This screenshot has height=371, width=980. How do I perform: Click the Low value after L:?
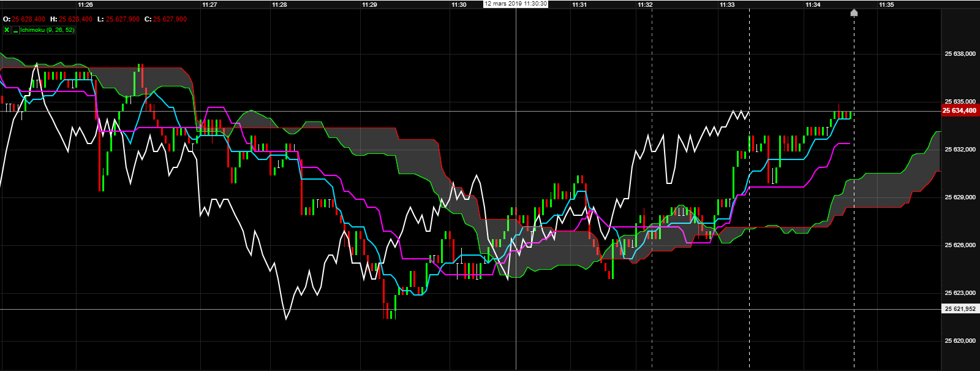coord(123,19)
